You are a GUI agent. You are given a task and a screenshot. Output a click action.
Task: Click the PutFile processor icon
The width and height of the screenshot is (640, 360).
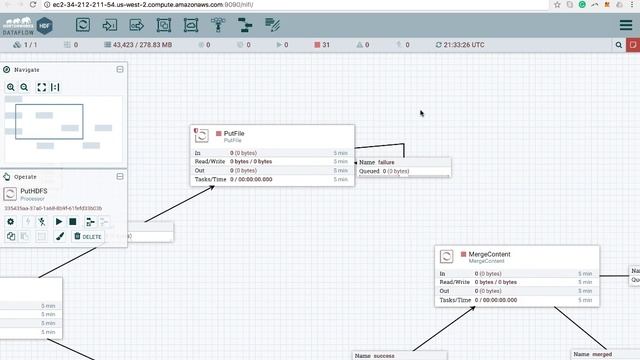click(x=201, y=136)
